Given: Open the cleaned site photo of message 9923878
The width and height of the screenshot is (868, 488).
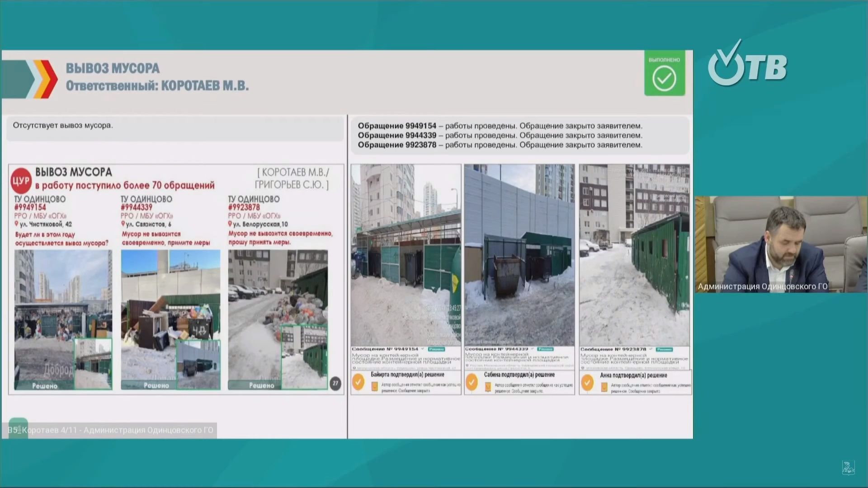Looking at the screenshot, I should pyautogui.click(x=634, y=255).
